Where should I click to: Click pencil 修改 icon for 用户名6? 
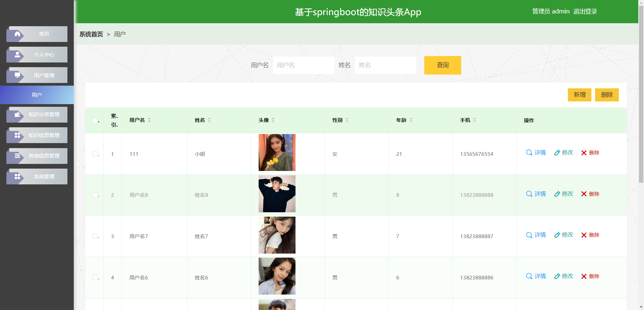click(x=557, y=276)
